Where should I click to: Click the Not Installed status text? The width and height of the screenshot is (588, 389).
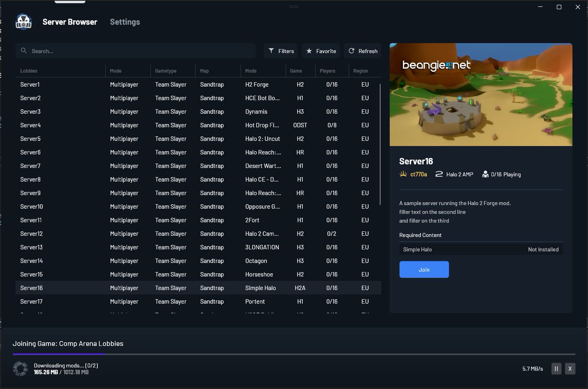coord(543,249)
